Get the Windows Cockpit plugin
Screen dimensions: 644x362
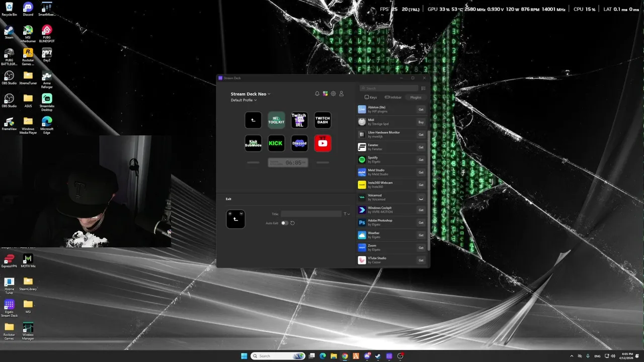(x=421, y=210)
